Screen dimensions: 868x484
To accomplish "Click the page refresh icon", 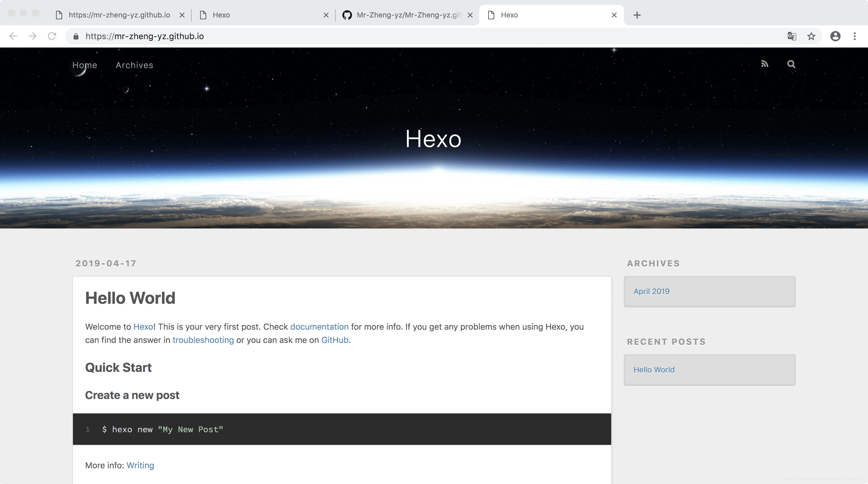I will [53, 36].
